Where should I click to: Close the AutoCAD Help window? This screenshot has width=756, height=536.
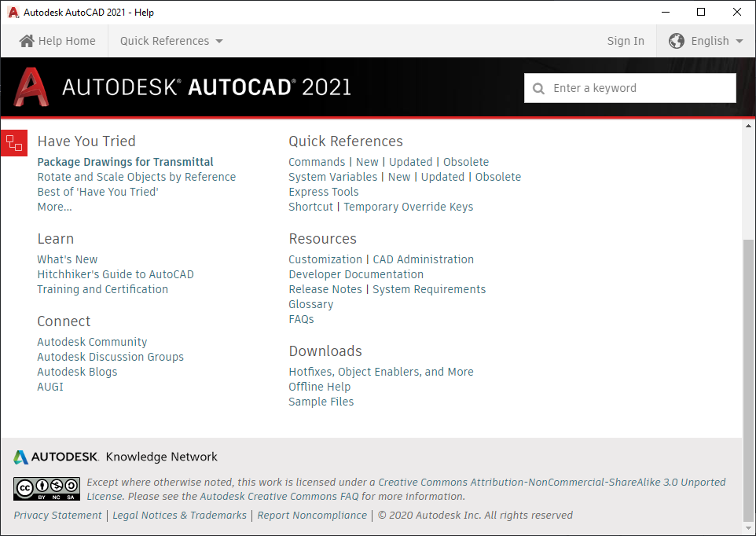pos(736,12)
